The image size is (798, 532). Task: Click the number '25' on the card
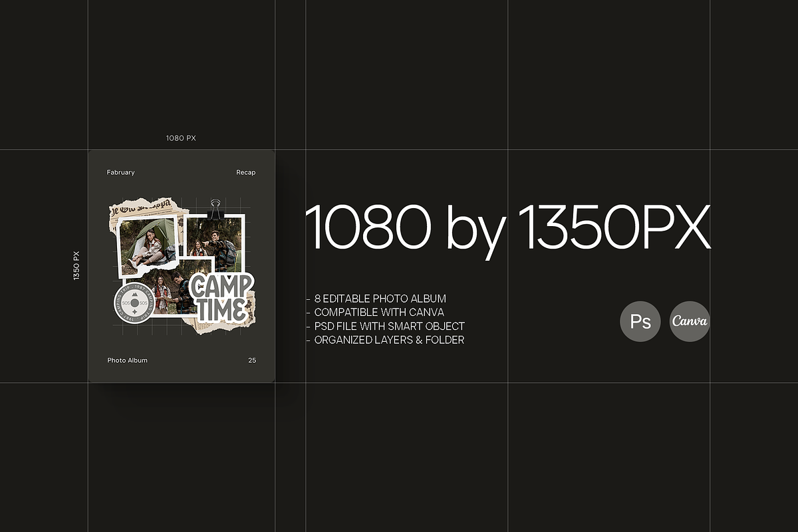(x=252, y=360)
